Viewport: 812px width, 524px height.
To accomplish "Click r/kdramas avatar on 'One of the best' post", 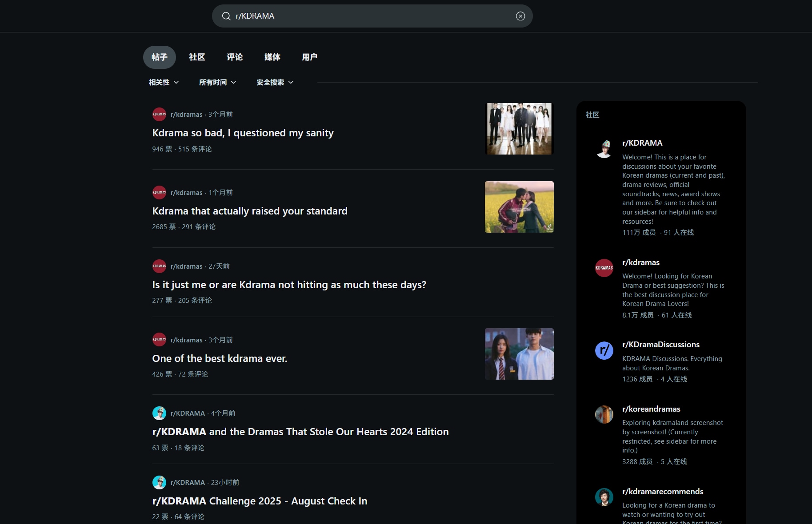I will tap(159, 340).
